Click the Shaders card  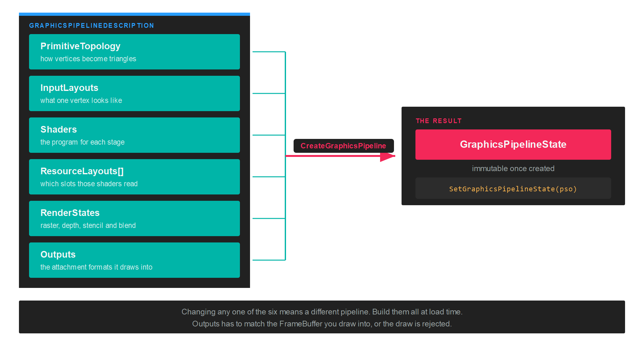point(134,135)
